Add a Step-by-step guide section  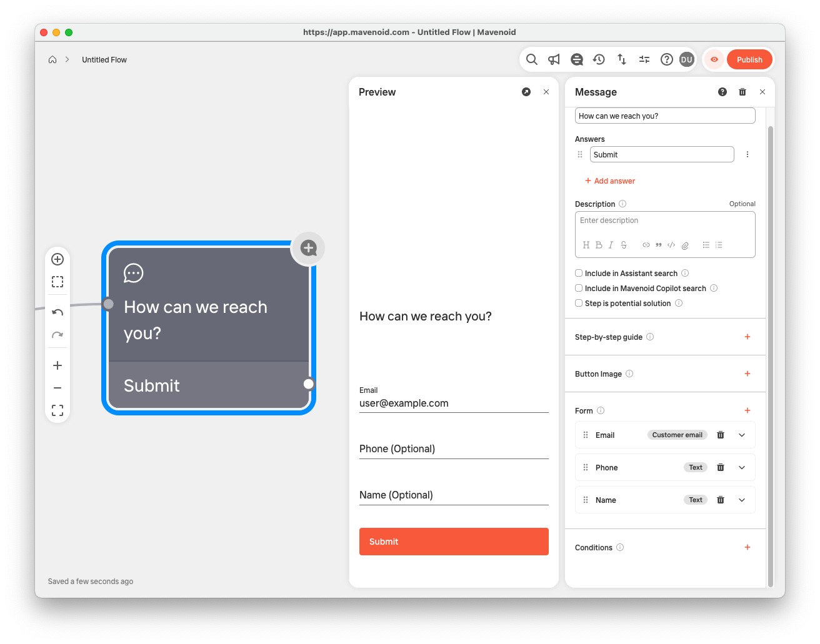747,337
